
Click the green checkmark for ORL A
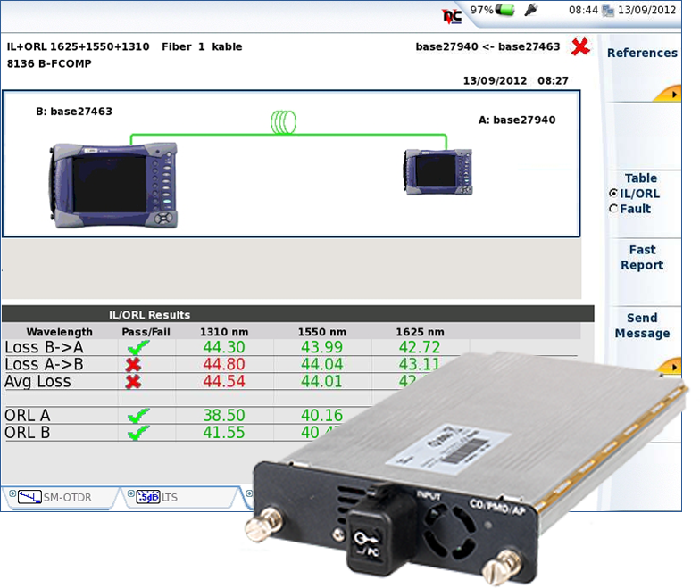(x=138, y=416)
